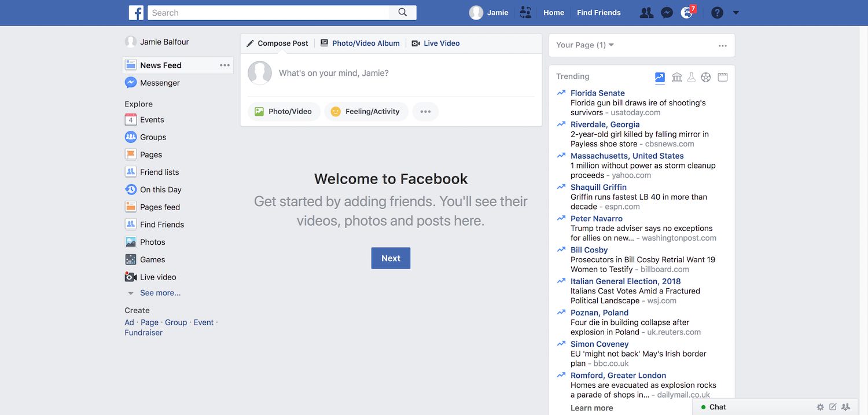Open News Feed options ellipsis
Viewport: 868px width, 415px height.
225,65
